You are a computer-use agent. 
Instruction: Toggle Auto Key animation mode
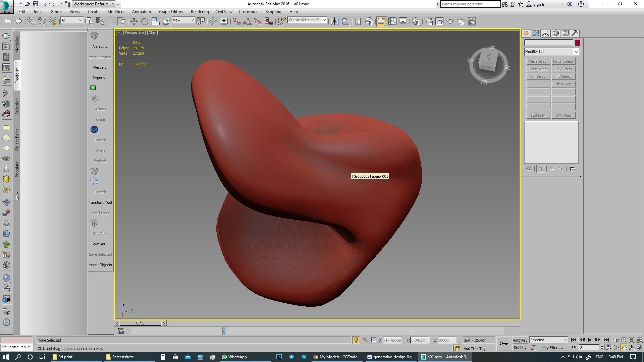pyautogui.click(x=520, y=340)
